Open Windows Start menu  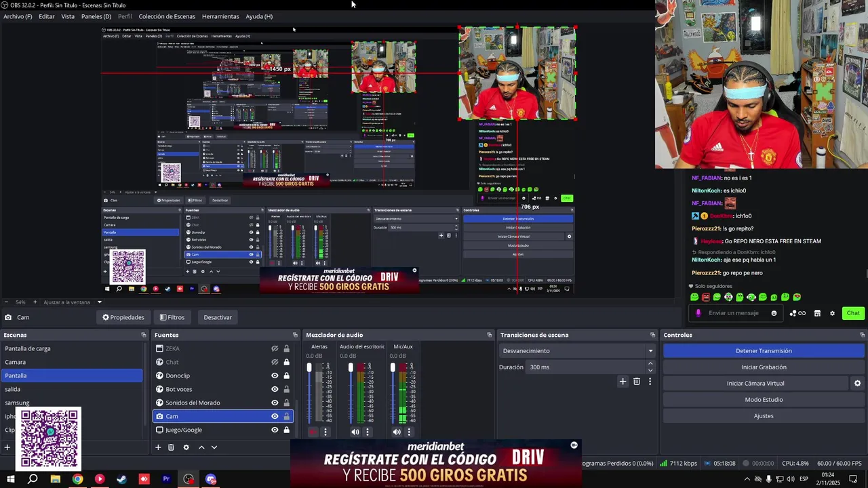tap(10, 479)
